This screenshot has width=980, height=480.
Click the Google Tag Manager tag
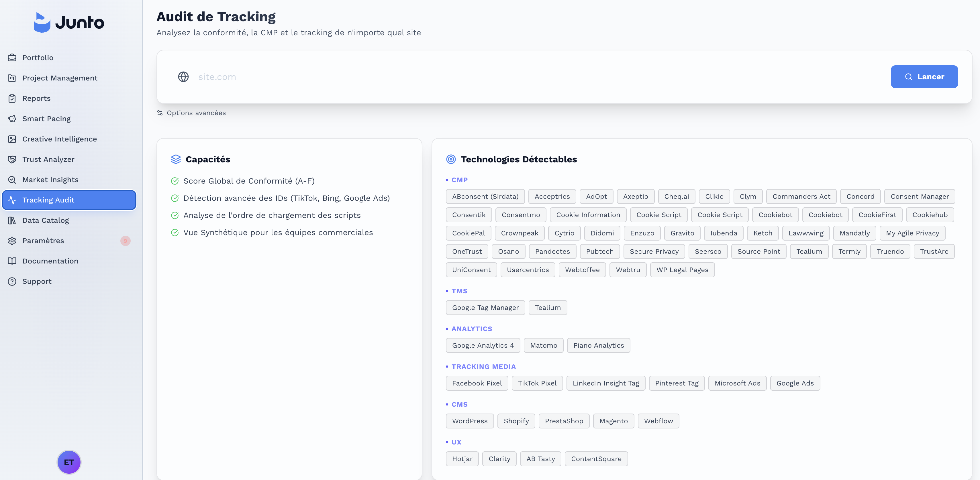(485, 308)
